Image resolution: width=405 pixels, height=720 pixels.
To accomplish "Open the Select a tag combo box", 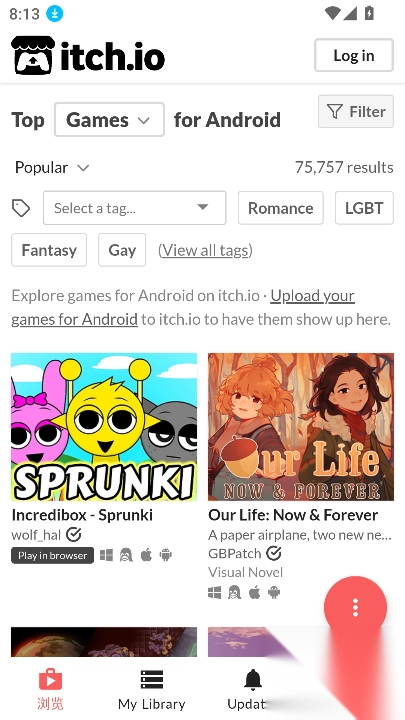I will [x=135, y=208].
